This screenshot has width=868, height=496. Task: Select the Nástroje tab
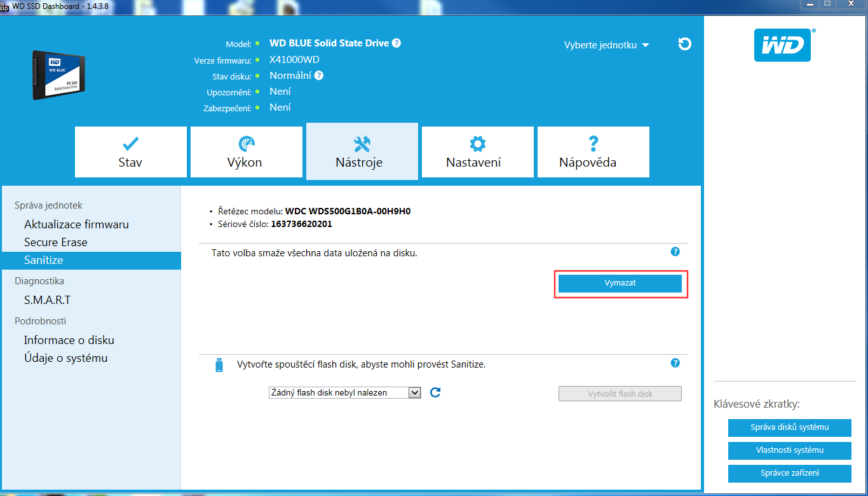(x=362, y=151)
